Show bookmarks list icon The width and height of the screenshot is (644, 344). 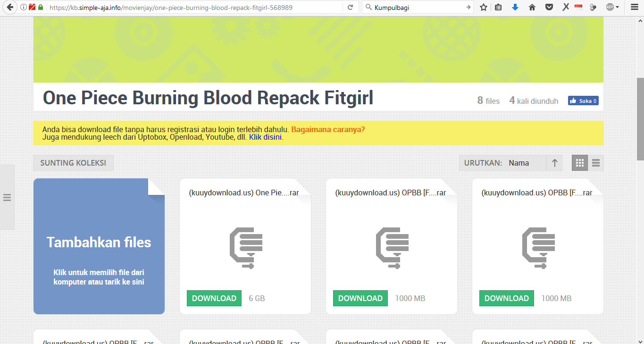coord(498,8)
